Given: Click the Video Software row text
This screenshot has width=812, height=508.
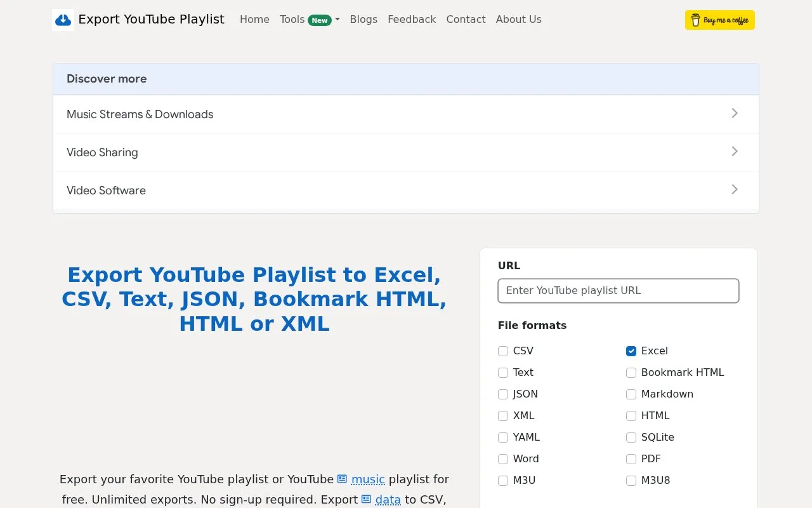Looking at the screenshot, I should pos(106,190).
